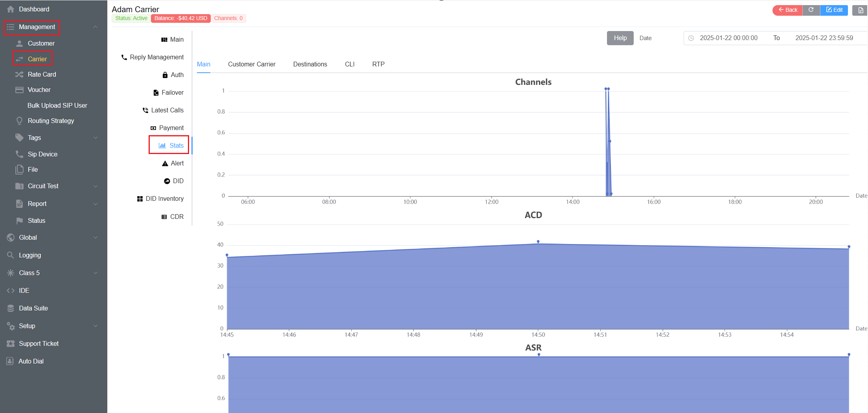Click the Alert warning triangle icon
This screenshot has height=413, width=868.
[x=165, y=163]
